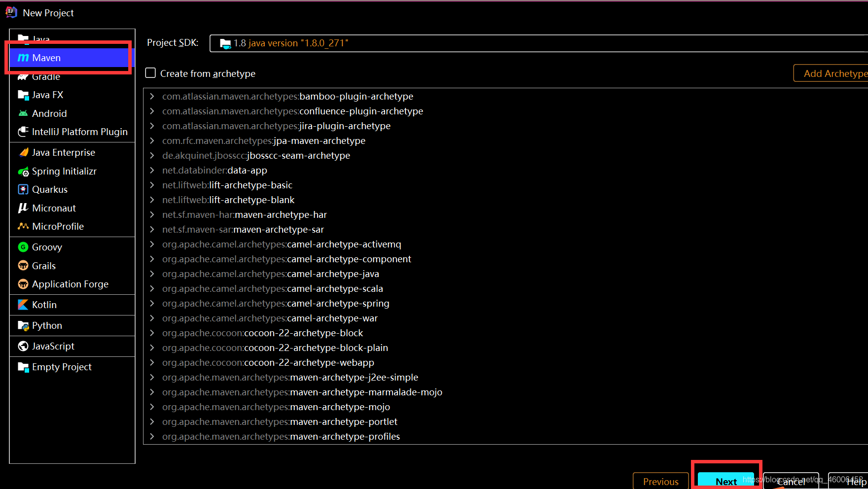The width and height of the screenshot is (868, 489).
Task: Select maven-archetype-har row
Action: click(x=506, y=214)
